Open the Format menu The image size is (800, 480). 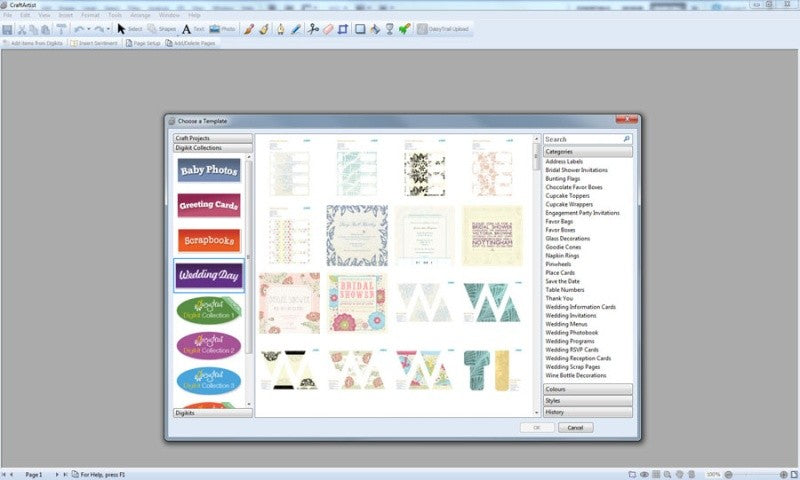(90, 15)
